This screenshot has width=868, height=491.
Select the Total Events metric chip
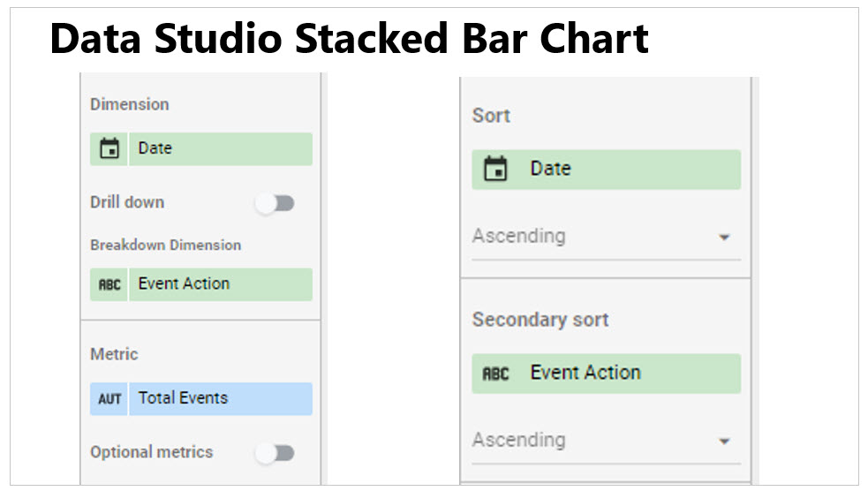coord(201,398)
